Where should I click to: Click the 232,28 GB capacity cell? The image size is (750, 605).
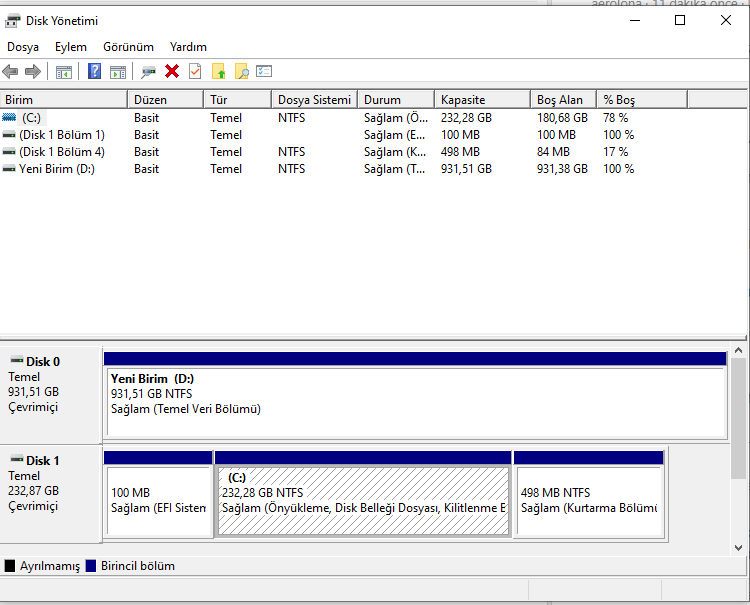[x=466, y=118]
